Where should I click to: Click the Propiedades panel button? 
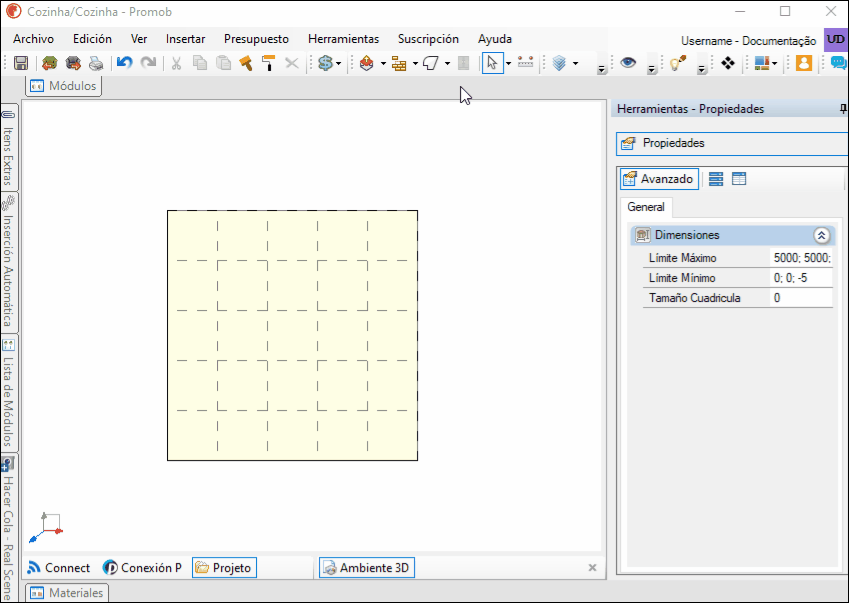[x=732, y=143]
